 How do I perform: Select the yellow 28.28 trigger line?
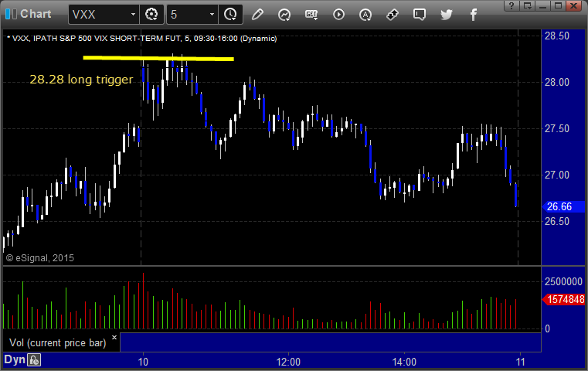coord(158,58)
